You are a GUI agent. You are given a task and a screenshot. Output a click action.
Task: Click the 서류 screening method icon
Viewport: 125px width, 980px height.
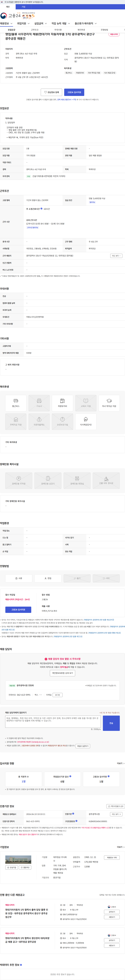click(19, 578)
